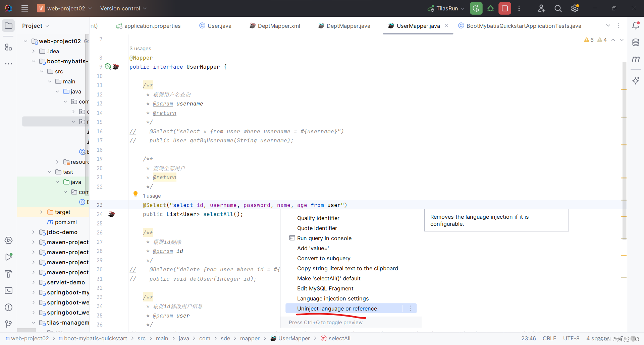Expand the target folder
The height and width of the screenshot is (345, 644).
(42, 212)
